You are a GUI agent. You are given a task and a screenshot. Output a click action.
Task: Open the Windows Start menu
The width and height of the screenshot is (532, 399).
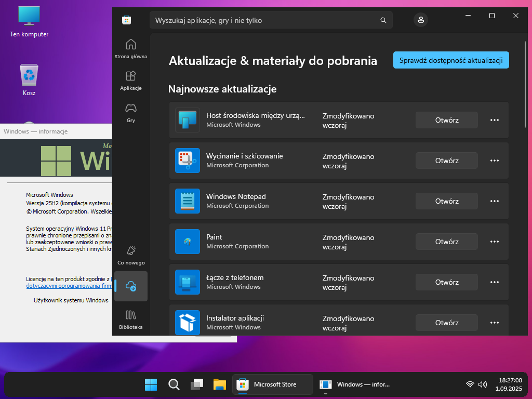tap(151, 384)
